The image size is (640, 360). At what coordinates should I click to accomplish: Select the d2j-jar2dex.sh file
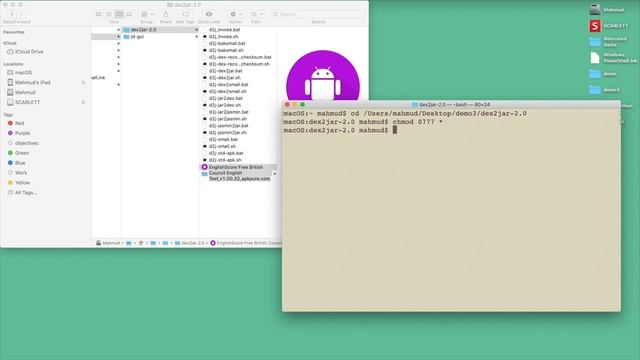click(224, 105)
